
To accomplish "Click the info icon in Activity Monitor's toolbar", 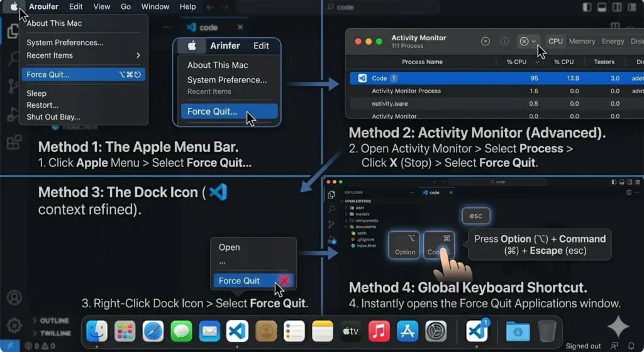I will (x=504, y=41).
